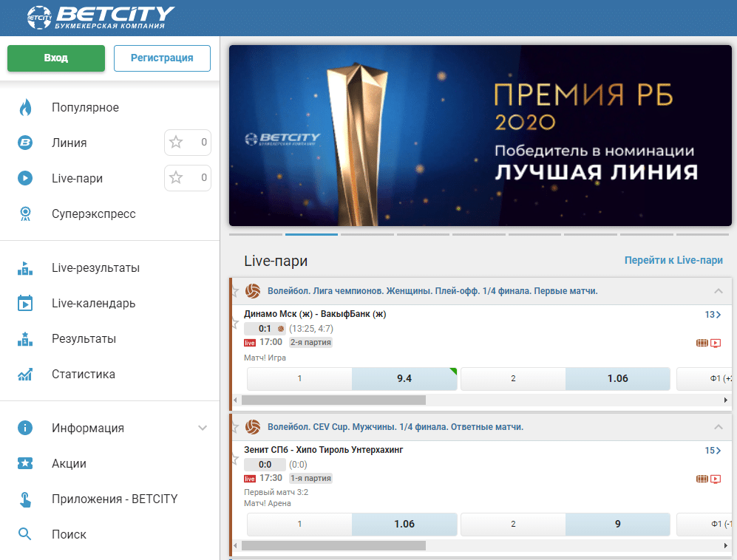737x560 pixels.
Task: Open Поиск via the magnifier icon
Action: (23, 533)
